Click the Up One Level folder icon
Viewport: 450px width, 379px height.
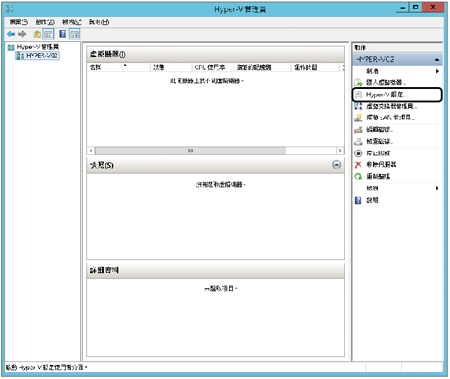coord(37,34)
